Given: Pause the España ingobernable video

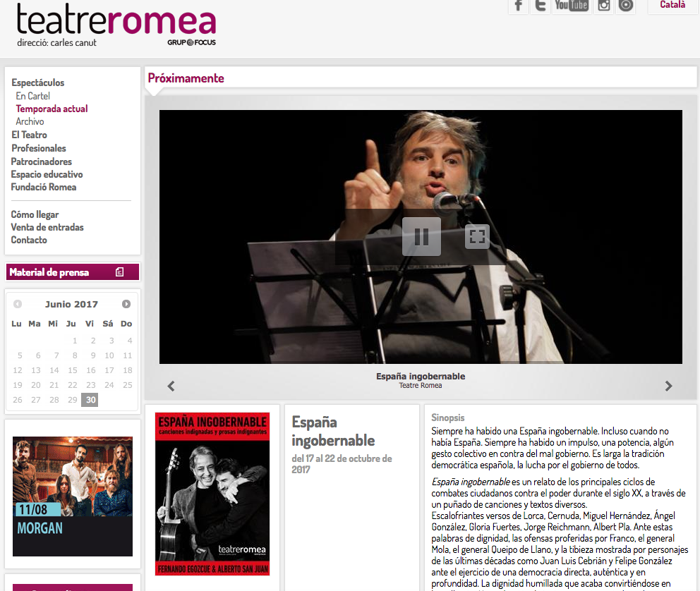Looking at the screenshot, I should (421, 237).
